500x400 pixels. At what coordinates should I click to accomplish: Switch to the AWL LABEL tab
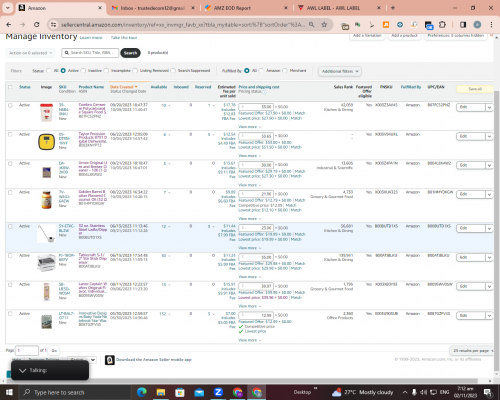coord(338,8)
